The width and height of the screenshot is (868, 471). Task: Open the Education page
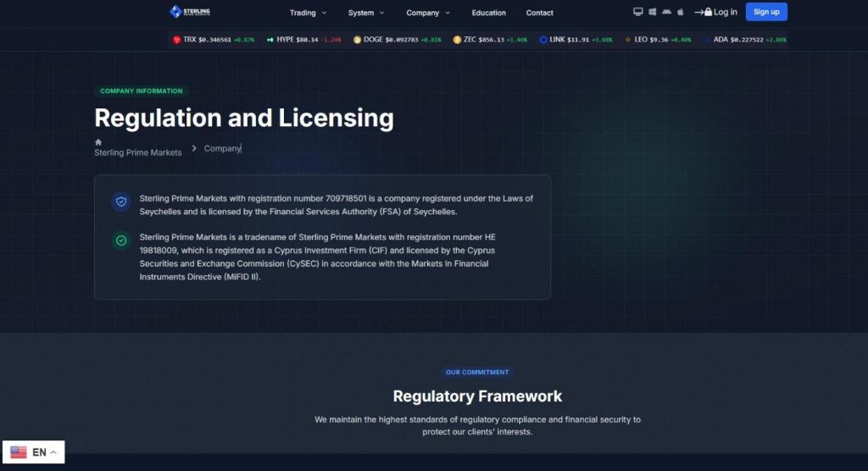pyautogui.click(x=488, y=13)
